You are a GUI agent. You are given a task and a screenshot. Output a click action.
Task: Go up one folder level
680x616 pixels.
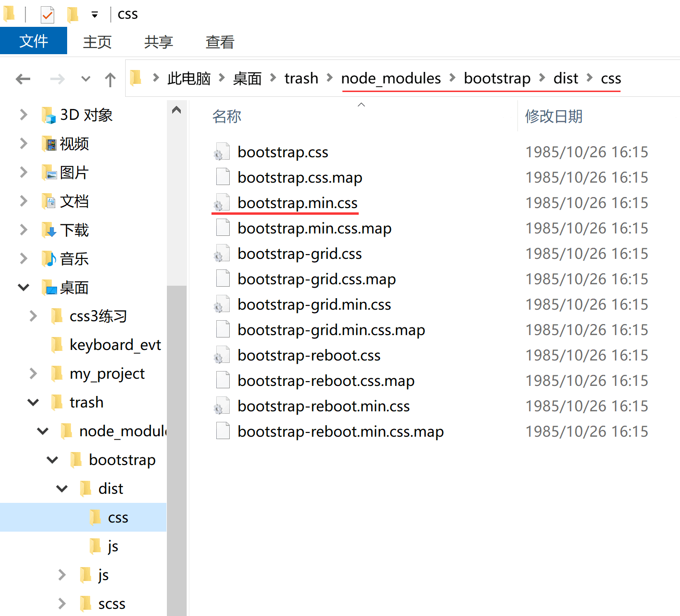point(110,79)
